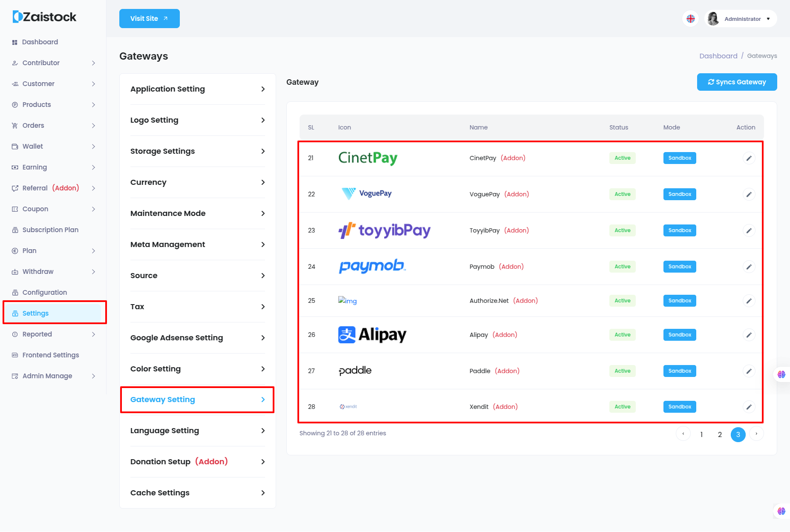Screen dimensions: 790x532
Task: Open Dashboard from the sidebar
Action: coord(53,42)
